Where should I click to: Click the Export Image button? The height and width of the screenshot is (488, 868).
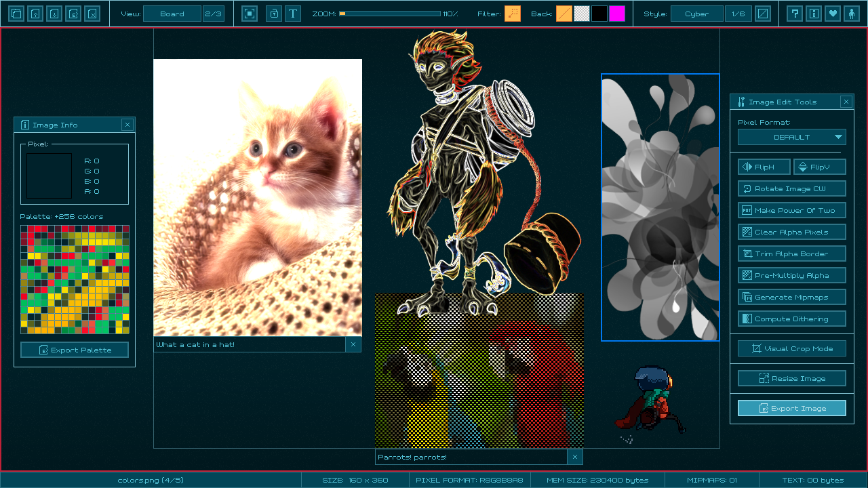coord(792,408)
